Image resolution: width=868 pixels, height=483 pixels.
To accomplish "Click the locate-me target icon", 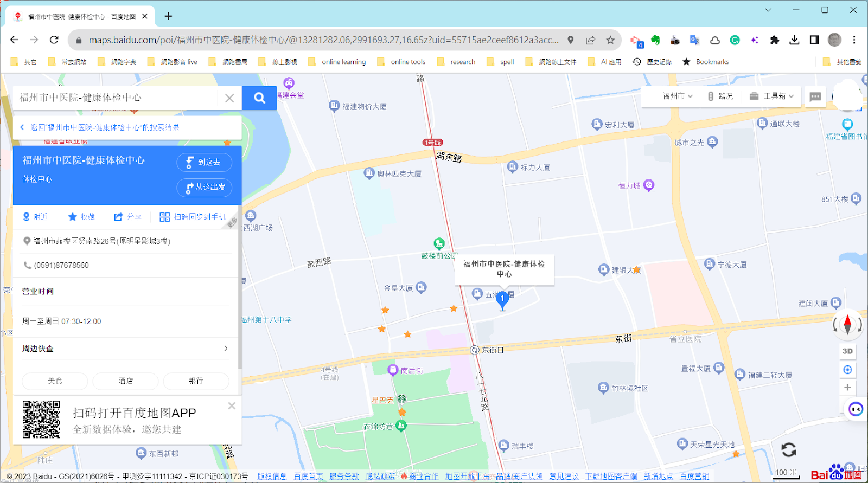I will tap(847, 370).
